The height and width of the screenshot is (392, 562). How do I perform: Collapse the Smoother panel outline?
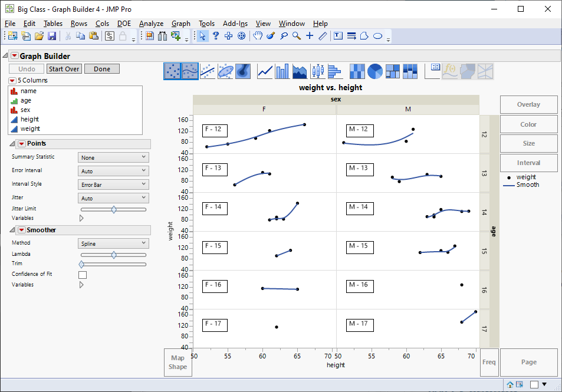12,230
